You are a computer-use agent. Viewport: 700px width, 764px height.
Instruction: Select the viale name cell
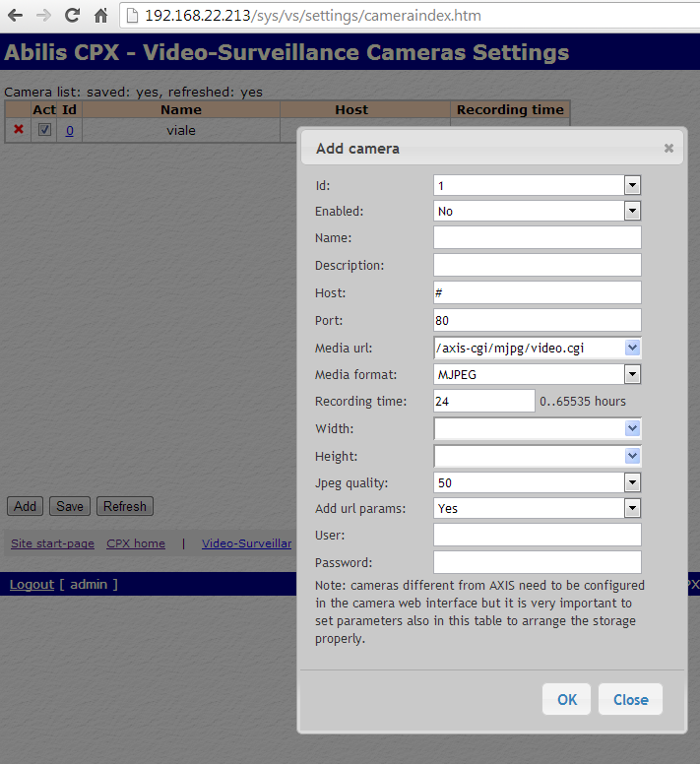click(181, 131)
